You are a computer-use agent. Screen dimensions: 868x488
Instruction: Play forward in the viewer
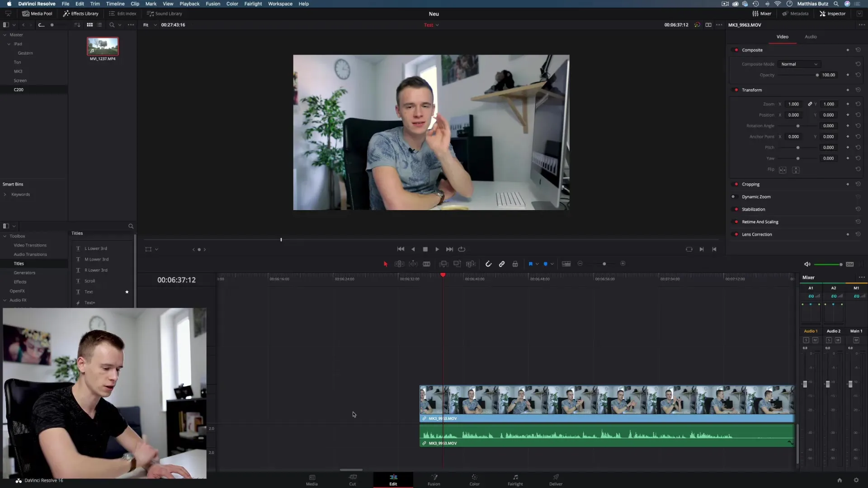click(x=437, y=249)
